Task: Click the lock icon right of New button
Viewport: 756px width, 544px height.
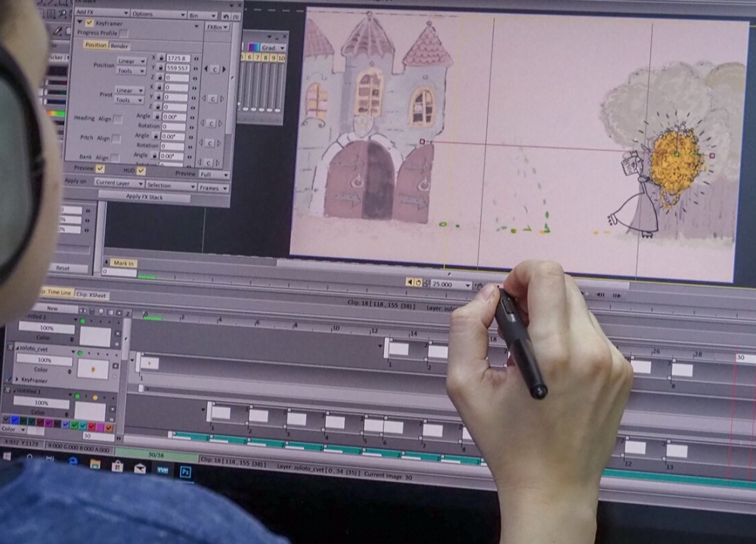Action: click(91, 311)
